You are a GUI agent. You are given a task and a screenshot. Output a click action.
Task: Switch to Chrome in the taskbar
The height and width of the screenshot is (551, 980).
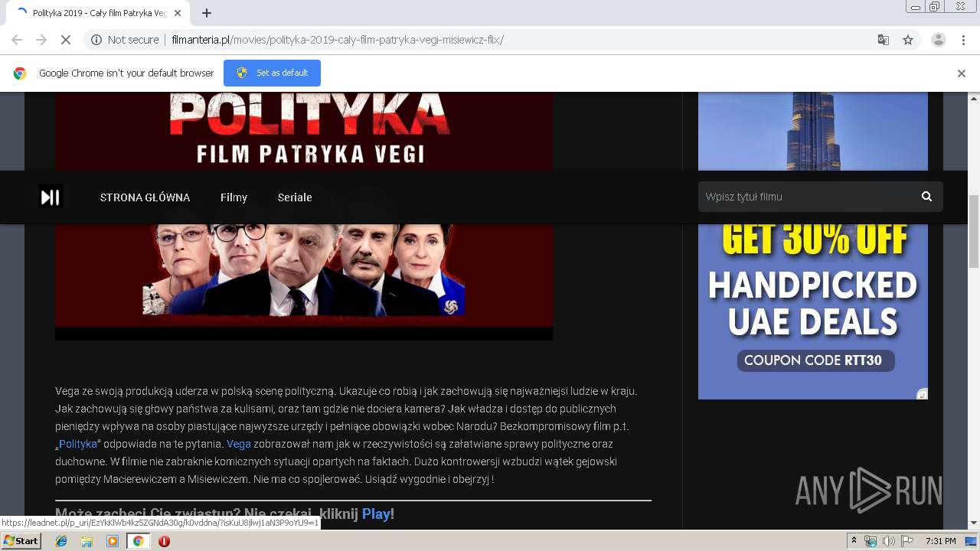coord(138,541)
